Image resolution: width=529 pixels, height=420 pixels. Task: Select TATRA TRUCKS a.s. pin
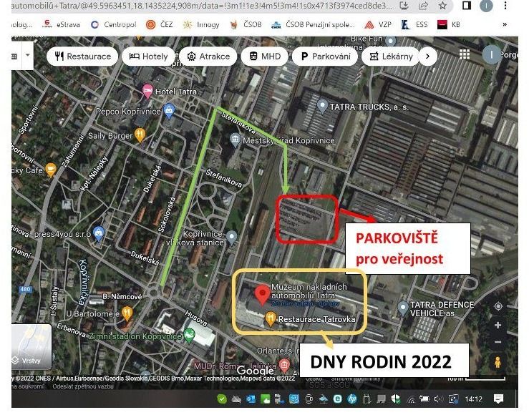323,107
